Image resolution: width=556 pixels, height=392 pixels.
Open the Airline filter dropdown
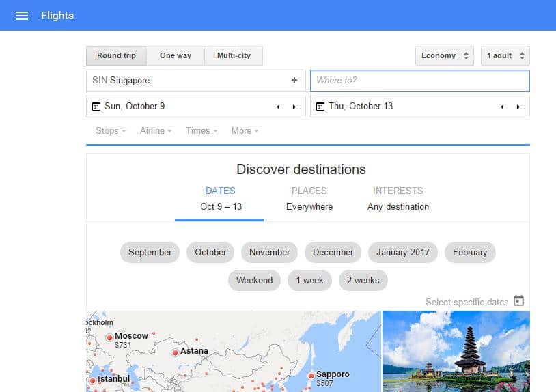pos(156,130)
